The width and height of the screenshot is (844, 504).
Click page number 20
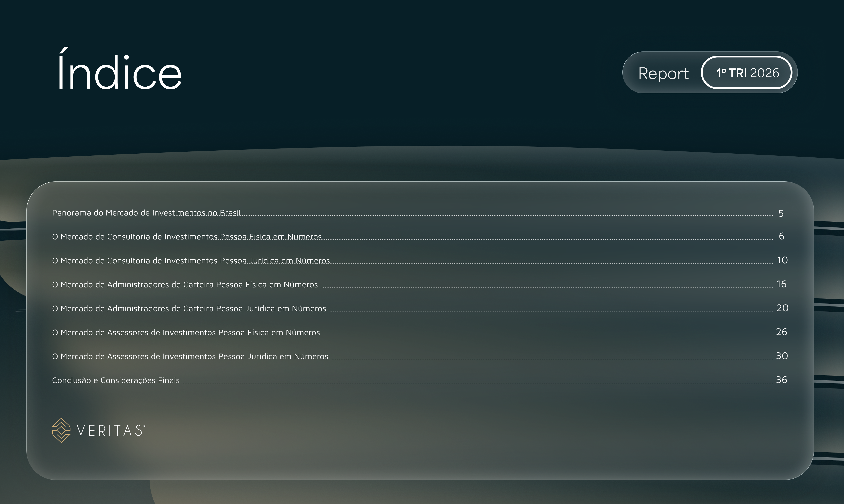pyautogui.click(x=782, y=308)
